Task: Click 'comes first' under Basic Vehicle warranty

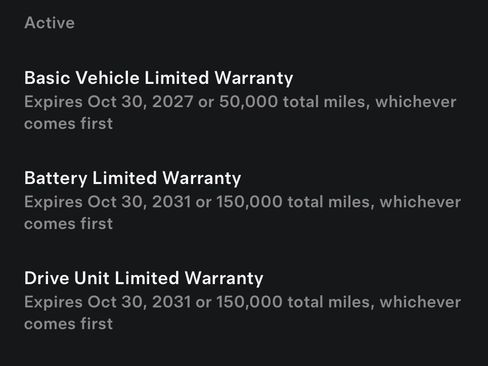Action: click(x=68, y=124)
